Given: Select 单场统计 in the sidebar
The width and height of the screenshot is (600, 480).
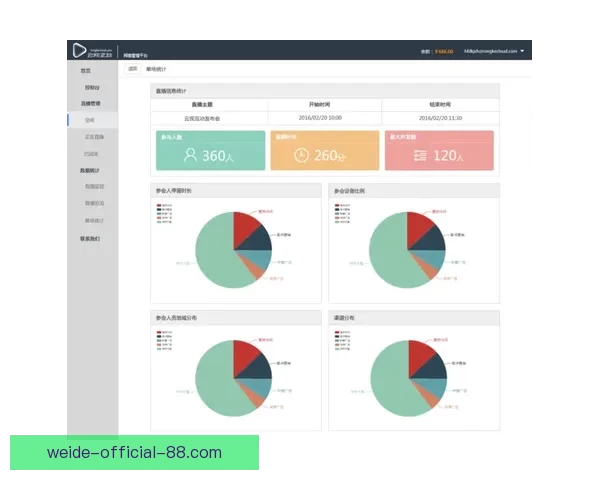Looking at the screenshot, I should 93,220.
